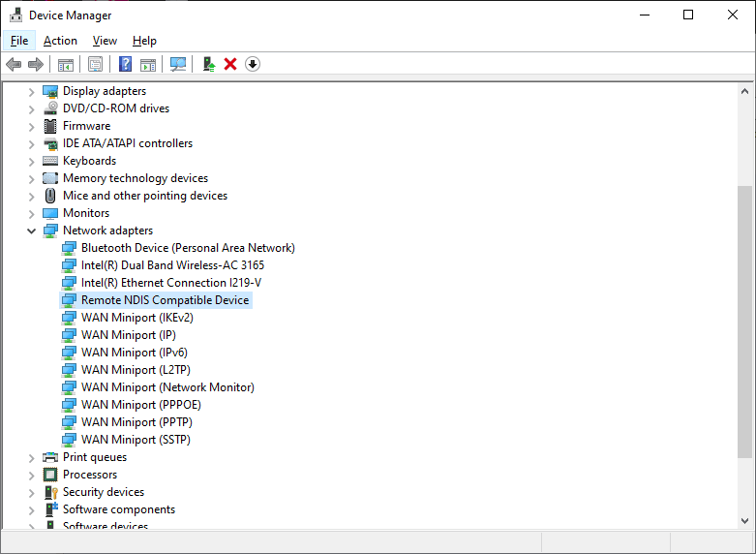The height and width of the screenshot is (554, 756).
Task: Click the Mice and other pointing devices icon
Action: 50,196
